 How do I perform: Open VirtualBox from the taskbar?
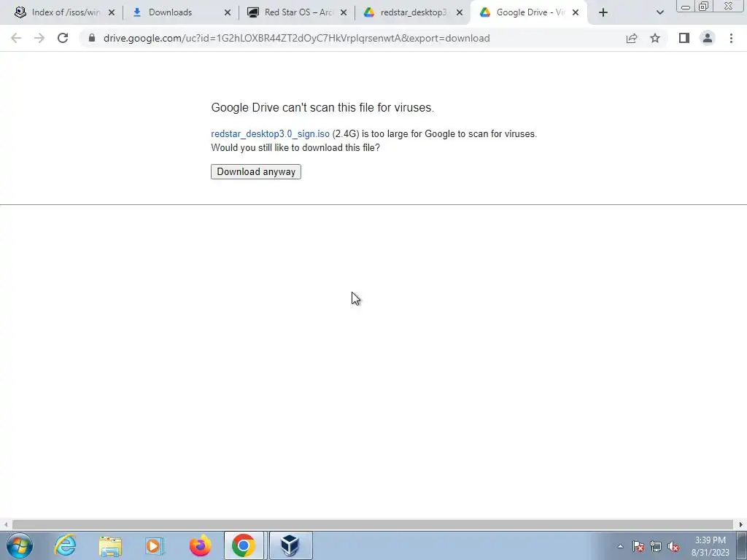[290, 545]
